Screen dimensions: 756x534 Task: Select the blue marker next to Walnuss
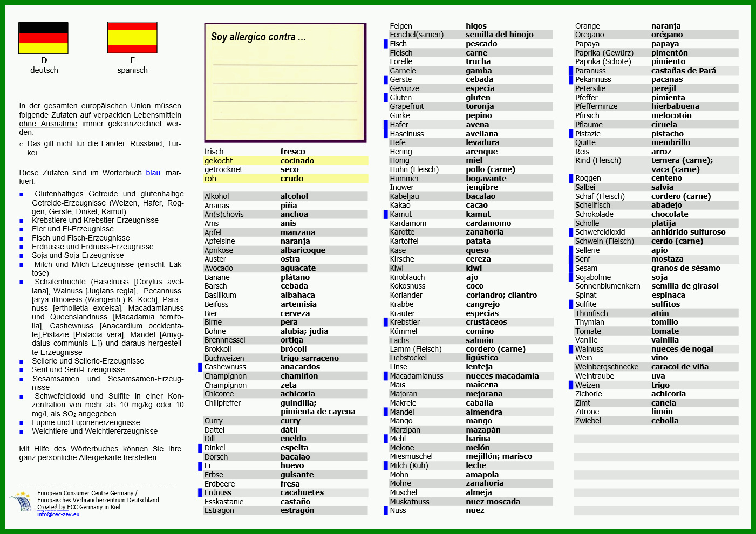click(x=571, y=349)
